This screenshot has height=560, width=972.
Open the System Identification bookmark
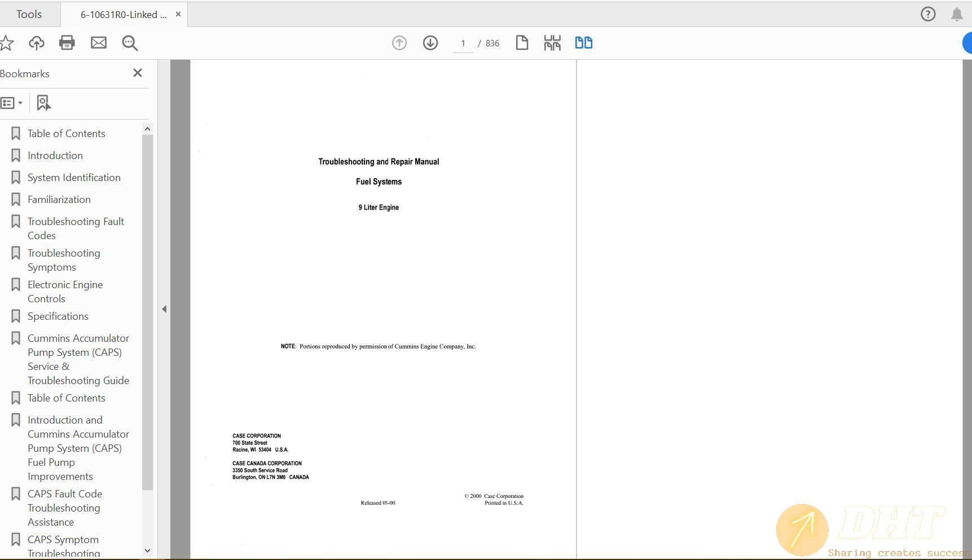(74, 178)
